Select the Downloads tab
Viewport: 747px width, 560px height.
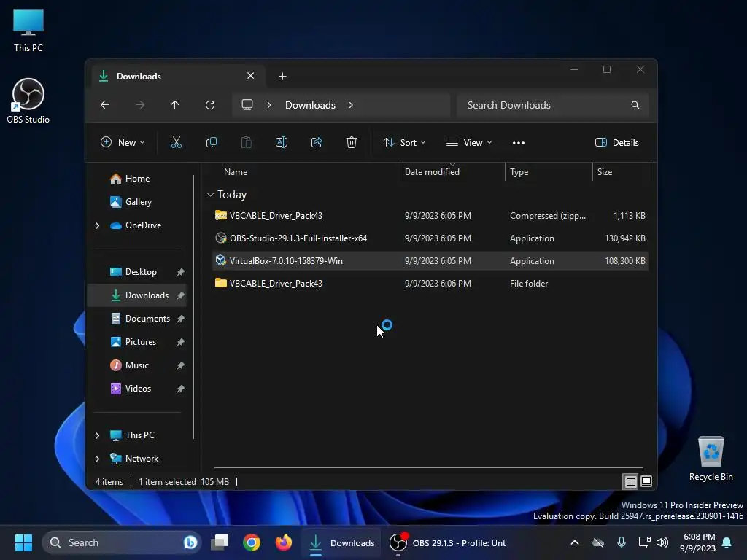[x=178, y=76]
